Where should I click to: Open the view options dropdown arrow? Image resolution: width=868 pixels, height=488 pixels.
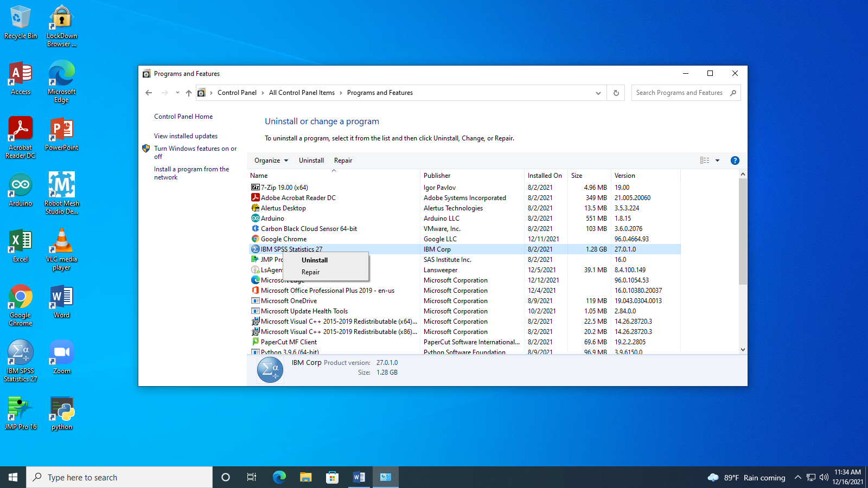(x=717, y=160)
